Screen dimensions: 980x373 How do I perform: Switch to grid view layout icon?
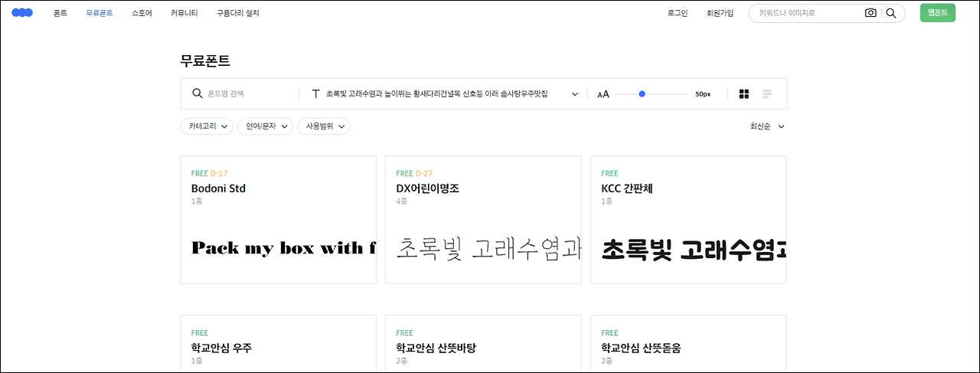click(x=743, y=94)
